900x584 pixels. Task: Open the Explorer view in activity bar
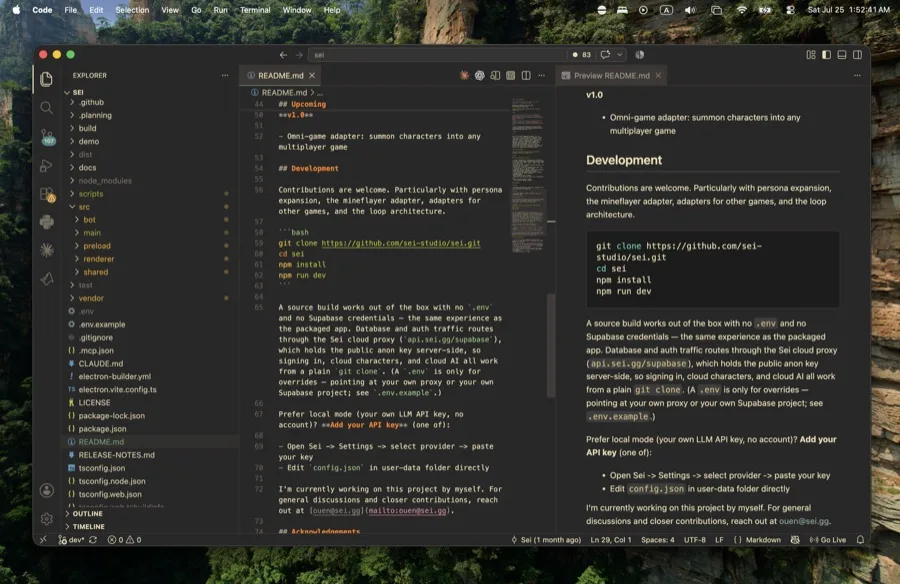click(46, 79)
